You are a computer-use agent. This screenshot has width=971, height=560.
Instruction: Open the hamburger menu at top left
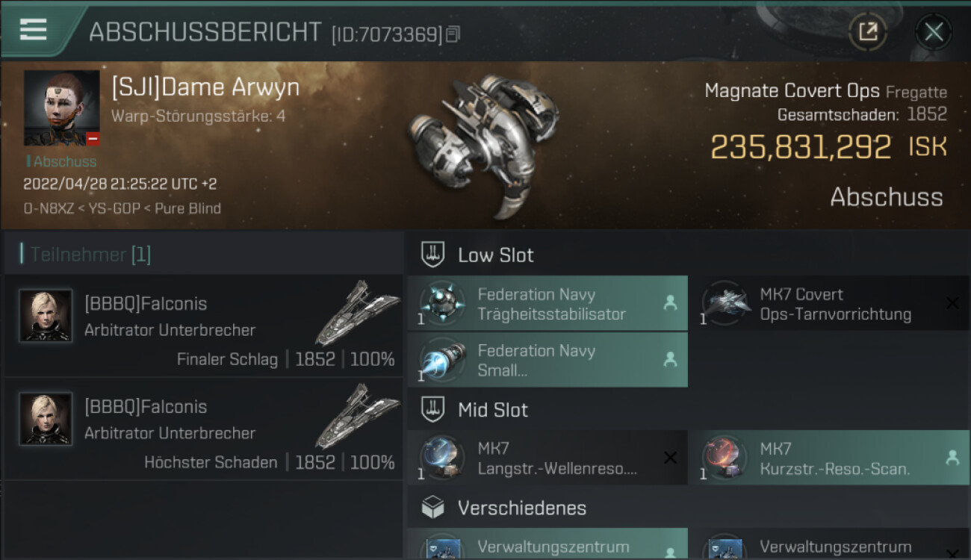(x=34, y=30)
